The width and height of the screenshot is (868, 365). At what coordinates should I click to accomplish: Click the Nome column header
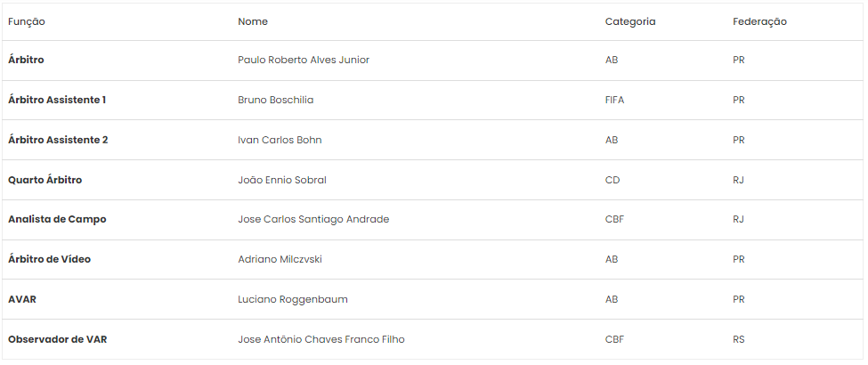253,21
